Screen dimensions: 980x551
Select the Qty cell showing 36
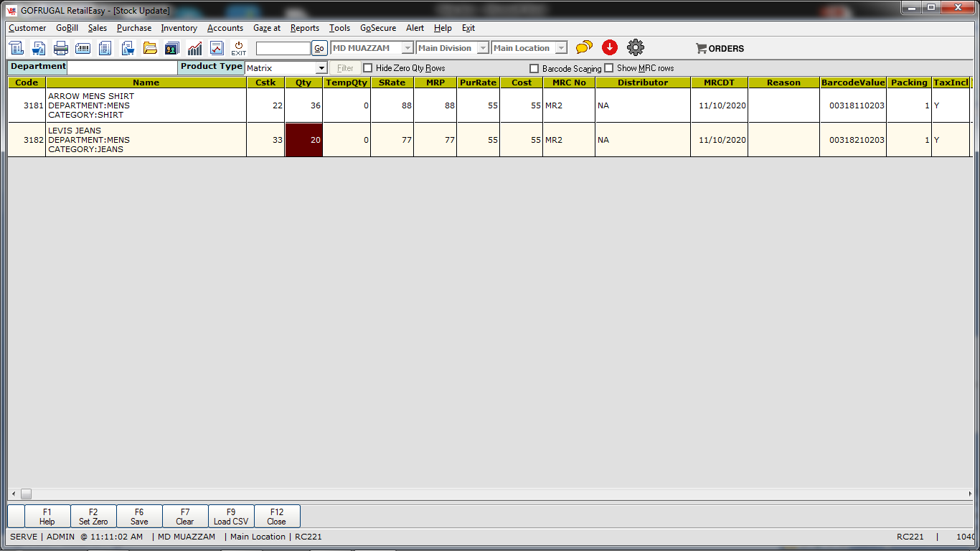(303, 105)
